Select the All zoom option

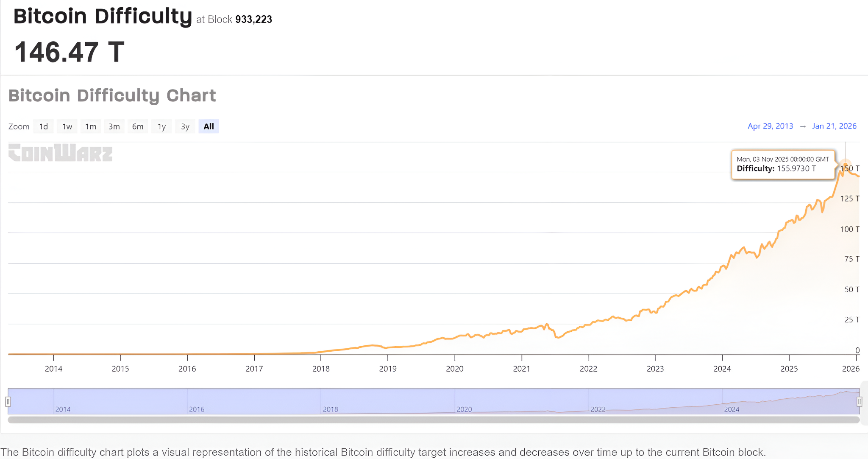point(209,126)
